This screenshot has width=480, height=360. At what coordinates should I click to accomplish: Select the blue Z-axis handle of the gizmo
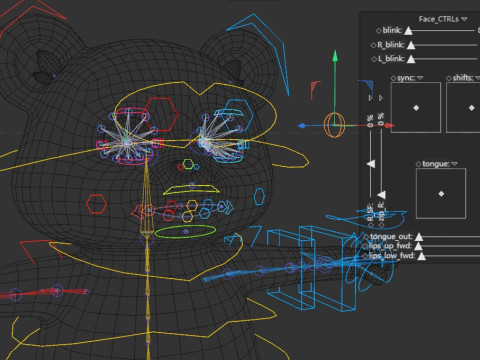pyautogui.click(x=302, y=126)
